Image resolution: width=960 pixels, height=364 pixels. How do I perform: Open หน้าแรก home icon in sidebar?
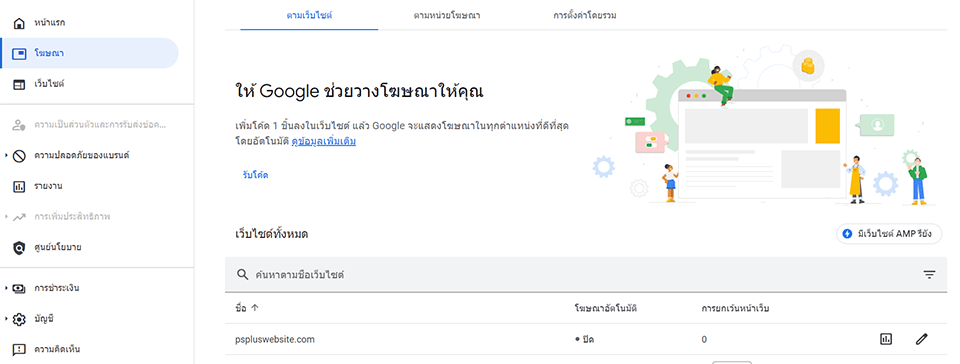19,23
